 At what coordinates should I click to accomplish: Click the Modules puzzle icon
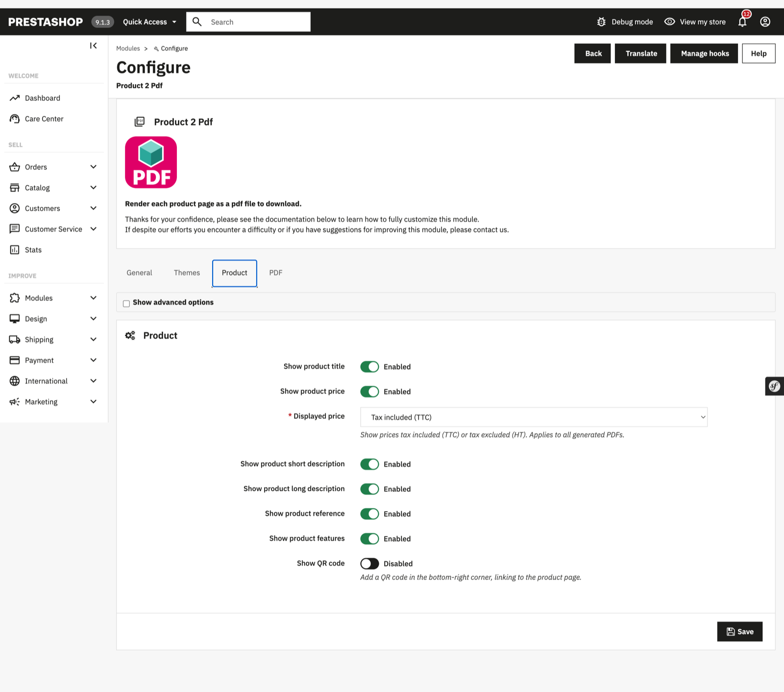(15, 298)
